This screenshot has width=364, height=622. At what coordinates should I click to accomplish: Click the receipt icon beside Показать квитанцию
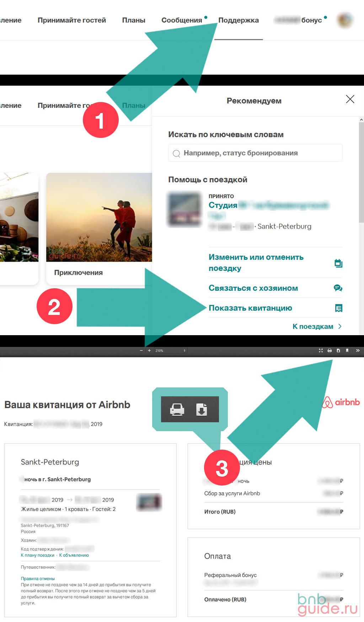click(x=338, y=308)
